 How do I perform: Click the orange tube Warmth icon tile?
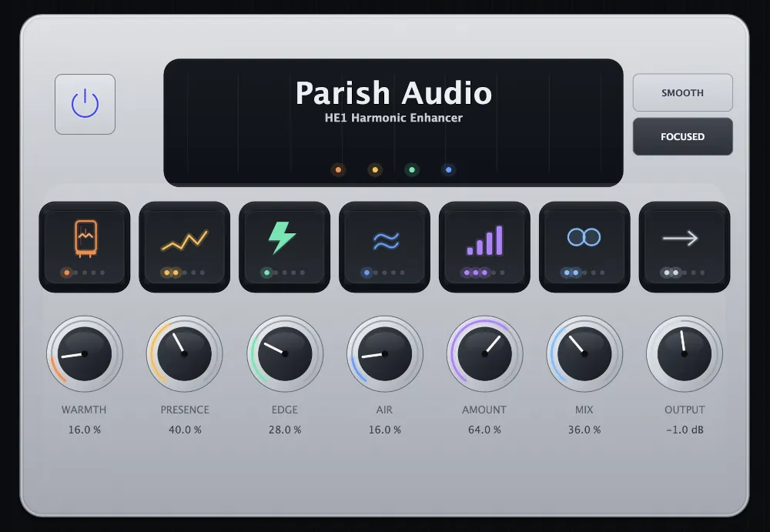click(x=85, y=246)
